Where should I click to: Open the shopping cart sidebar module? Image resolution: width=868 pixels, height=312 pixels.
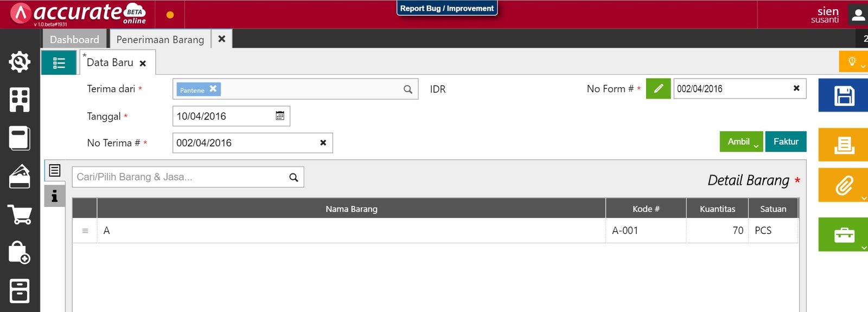20,214
